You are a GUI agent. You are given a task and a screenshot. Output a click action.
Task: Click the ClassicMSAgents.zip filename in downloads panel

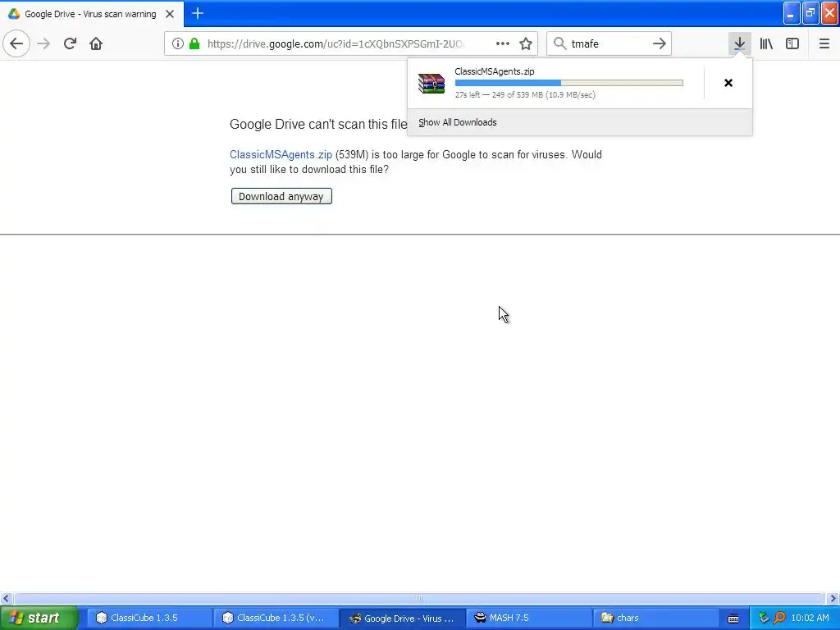pos(494,71)
